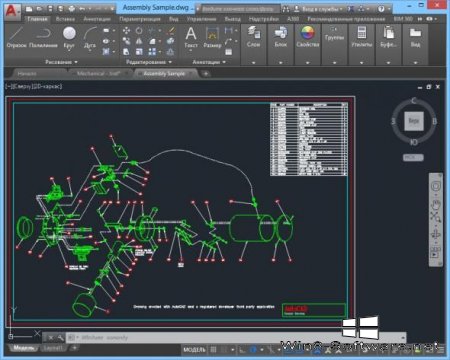Toggle the ribbon minimize button

[x=430, y=19]
